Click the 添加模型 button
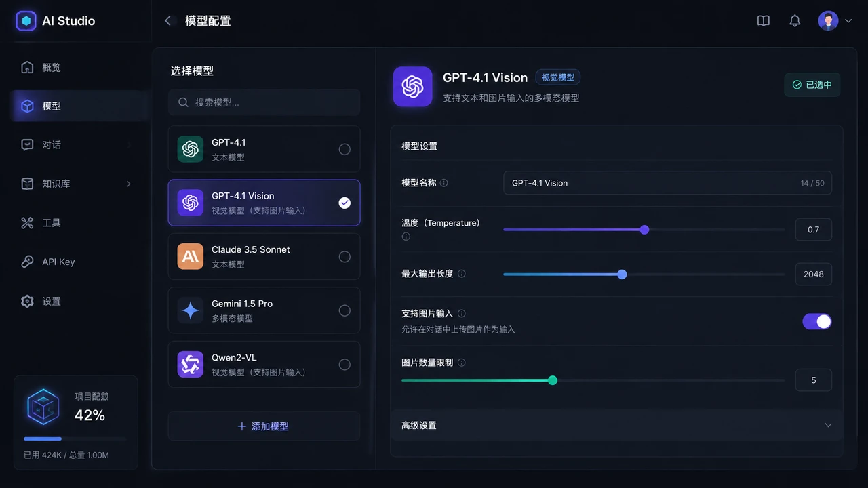This screenshot has width=868, height=488. click(x=264, y=426)
